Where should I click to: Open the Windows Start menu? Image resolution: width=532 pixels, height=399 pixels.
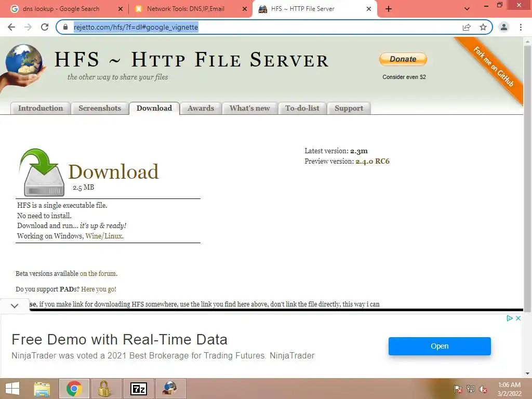12,389
